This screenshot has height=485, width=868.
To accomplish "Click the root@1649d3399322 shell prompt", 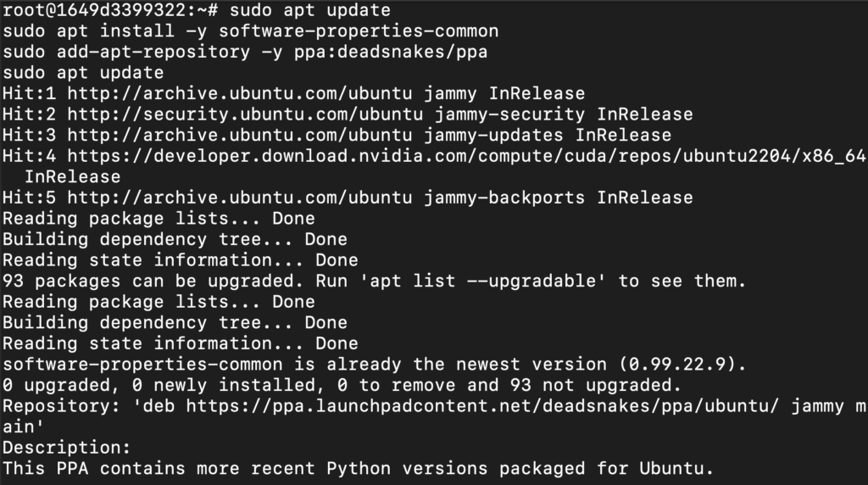I will coord(109,10).
